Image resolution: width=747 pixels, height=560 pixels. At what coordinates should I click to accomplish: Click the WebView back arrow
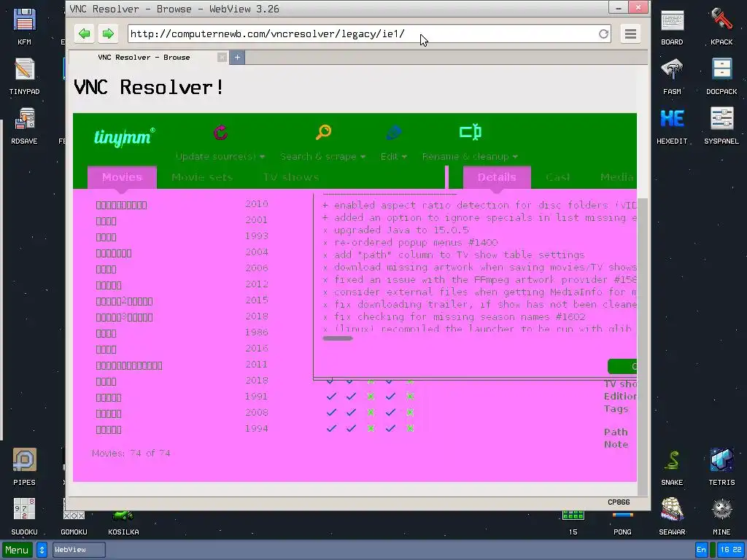[85, 34]
